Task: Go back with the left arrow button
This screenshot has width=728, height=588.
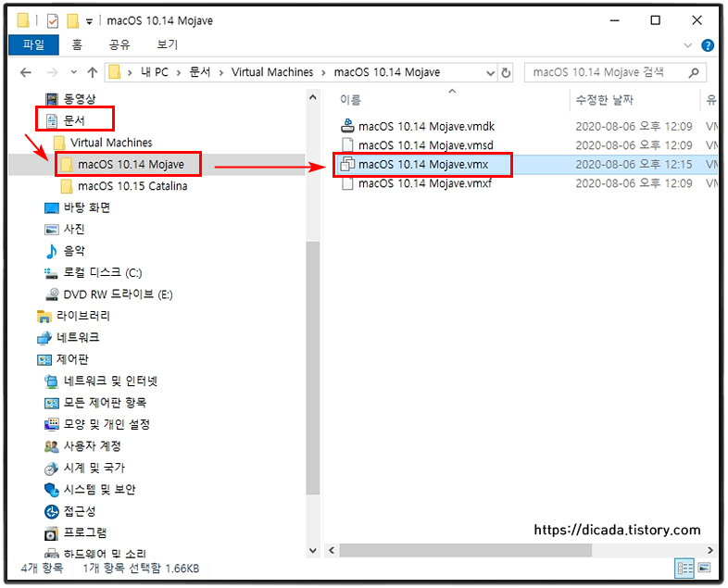Action: (26, 72)
